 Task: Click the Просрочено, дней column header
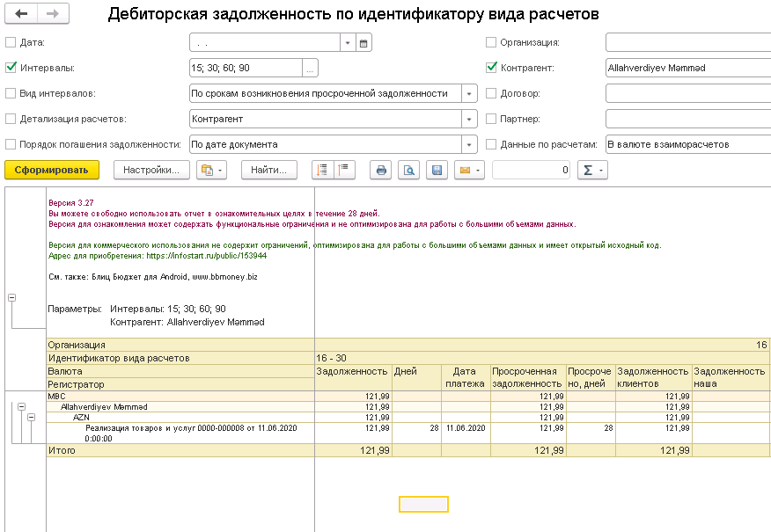(591, 378)
